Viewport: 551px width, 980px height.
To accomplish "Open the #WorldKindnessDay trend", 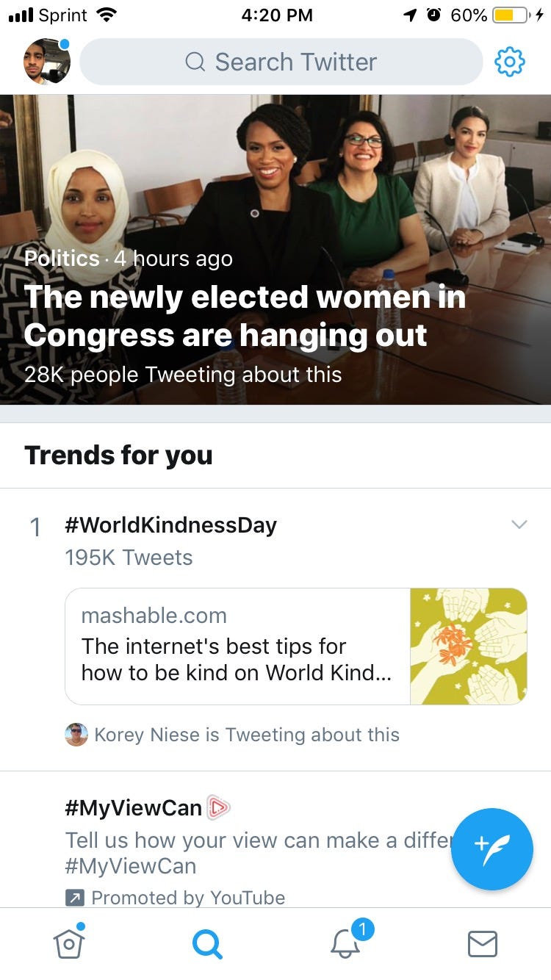I will coord(170,525).
